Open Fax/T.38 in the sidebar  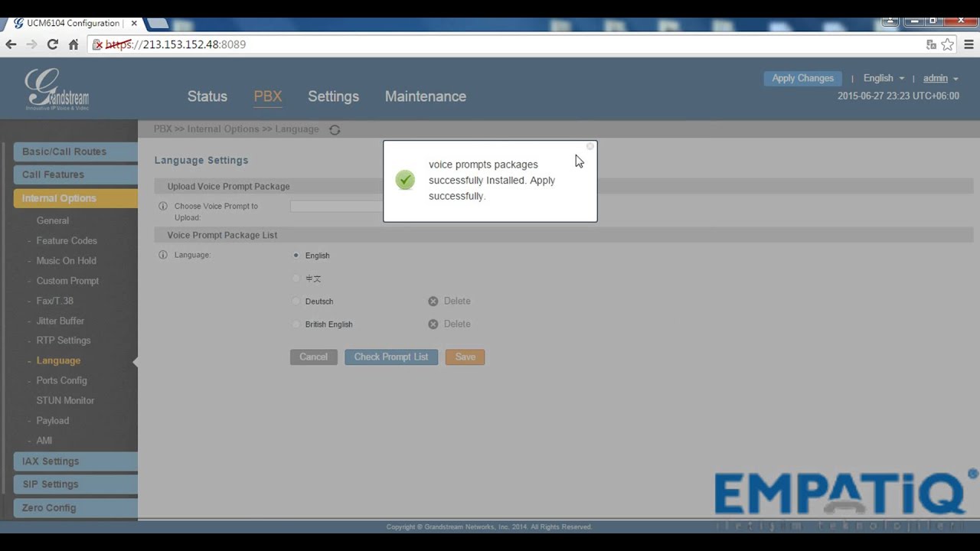pyautogui.click(x=55, y=301)
